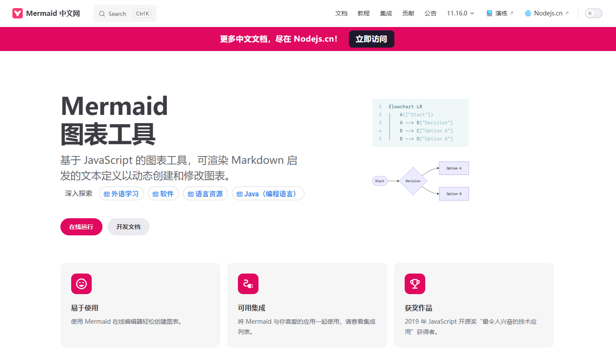616x364 pixels.
Task: Click the Option A diagram node
Action: coord(454,168)
